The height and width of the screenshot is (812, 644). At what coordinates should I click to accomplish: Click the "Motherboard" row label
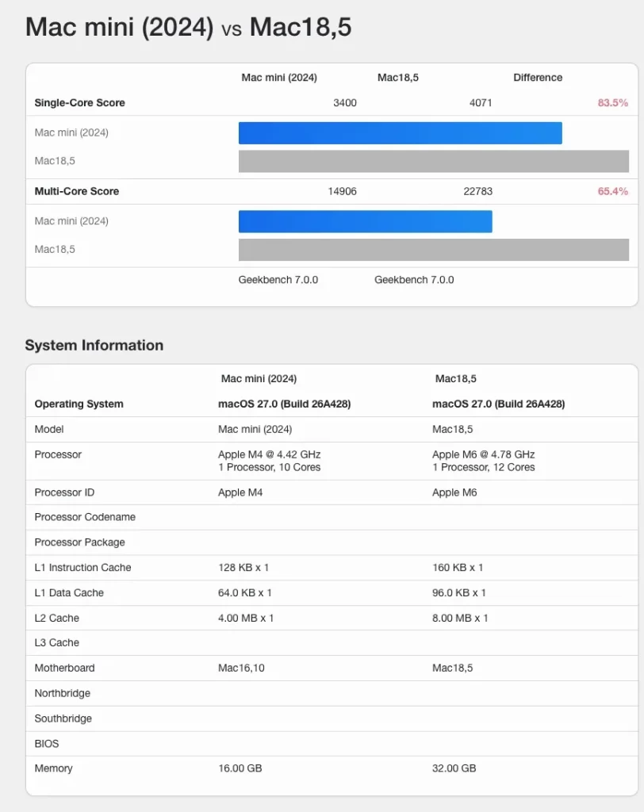(x=65, y=668)
